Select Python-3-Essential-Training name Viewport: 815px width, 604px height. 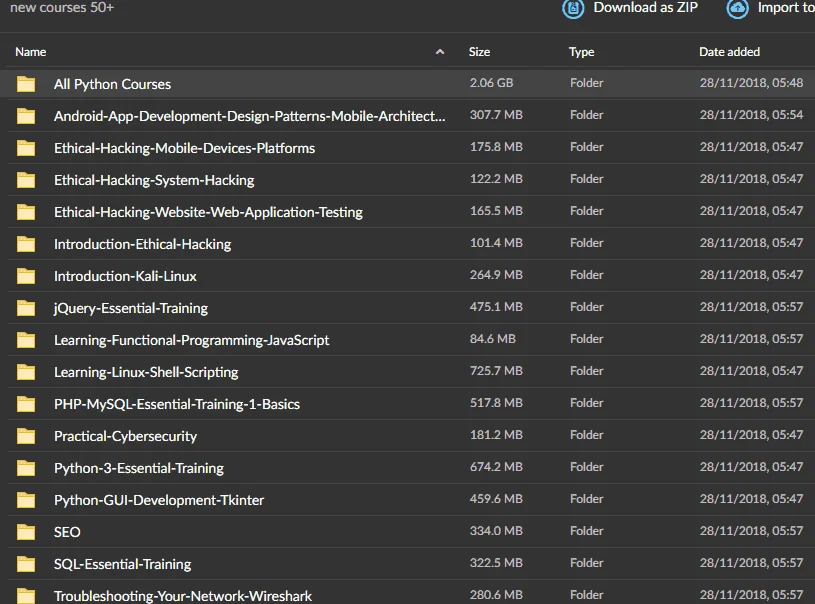139,468
